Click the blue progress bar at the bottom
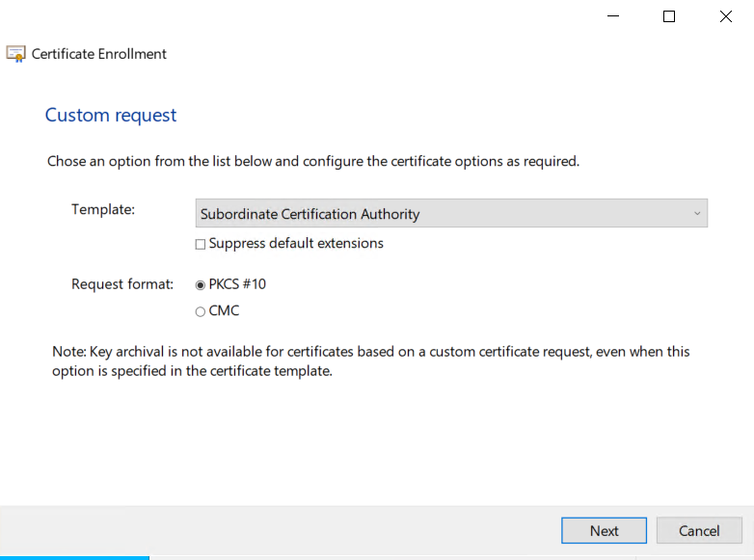Screen dimensions: 754x560 tap(74, 557)
